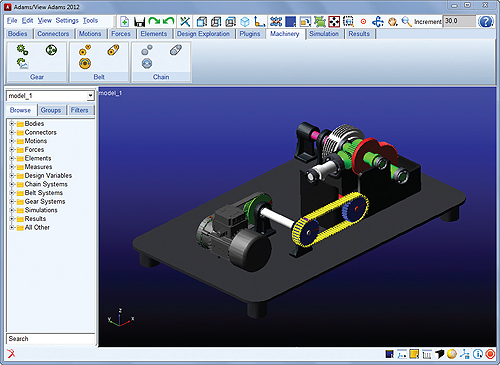Click the Increment value field
The image size is (500, 365).
[459, 21]
